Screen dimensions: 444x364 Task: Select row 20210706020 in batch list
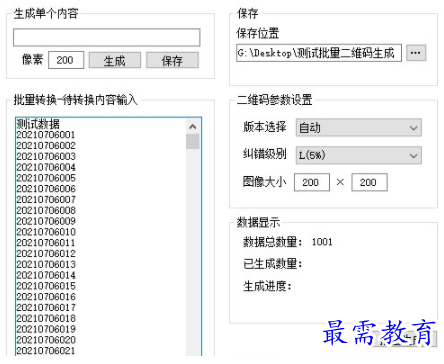coord(46,340)
